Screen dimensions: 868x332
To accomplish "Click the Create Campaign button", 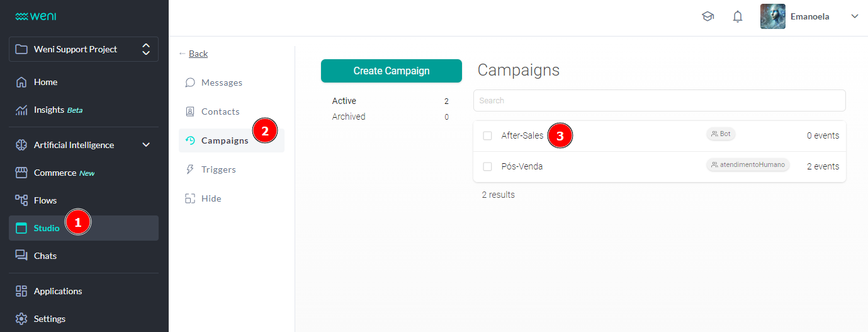I will (391, 71).
